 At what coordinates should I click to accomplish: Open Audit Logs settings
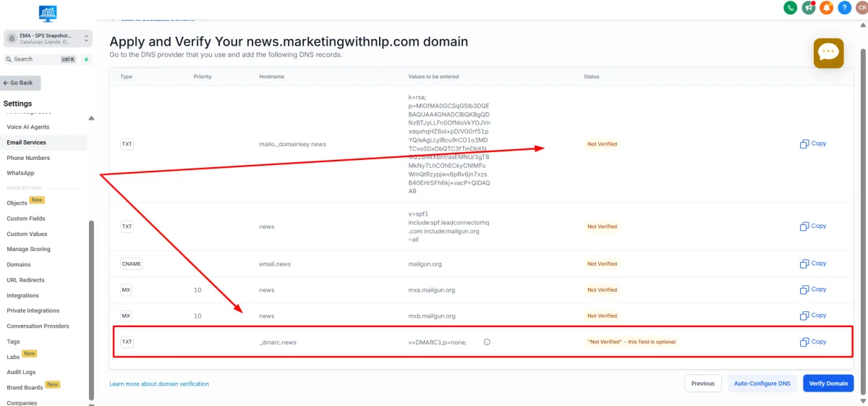[x=21, y=372]
